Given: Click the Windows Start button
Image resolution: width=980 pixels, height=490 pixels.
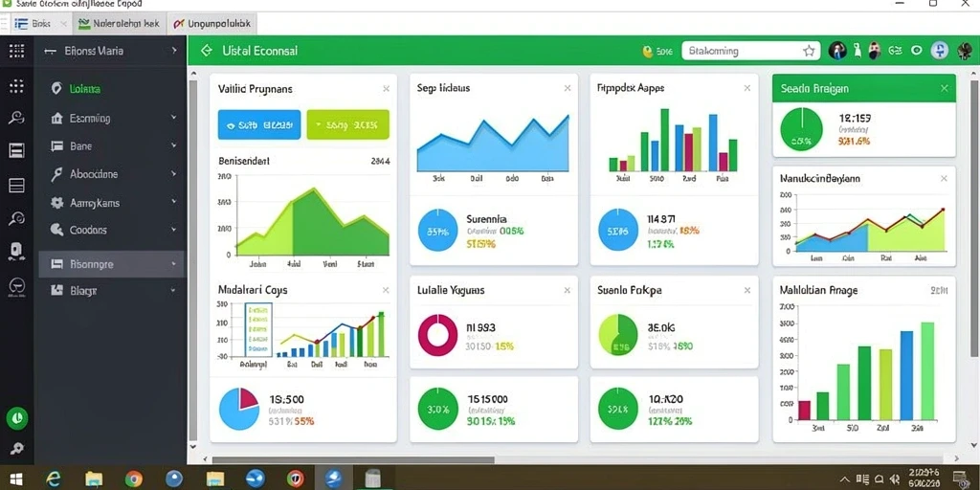Looking at the screenshot, I should click(x=16, y=479).
